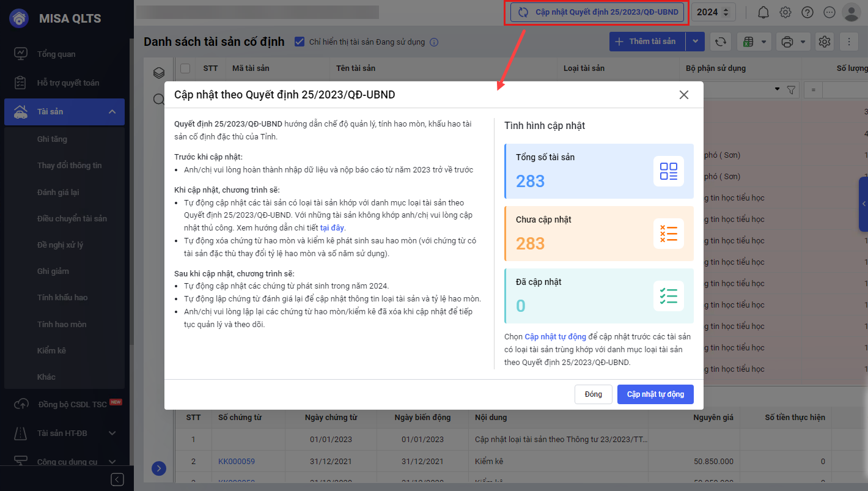Screen dimensions: 868x491
Task: Toggle Chỉ hiển thị tài sản Đang sử dụng checkbox
Action: click(x=300, y=42)
